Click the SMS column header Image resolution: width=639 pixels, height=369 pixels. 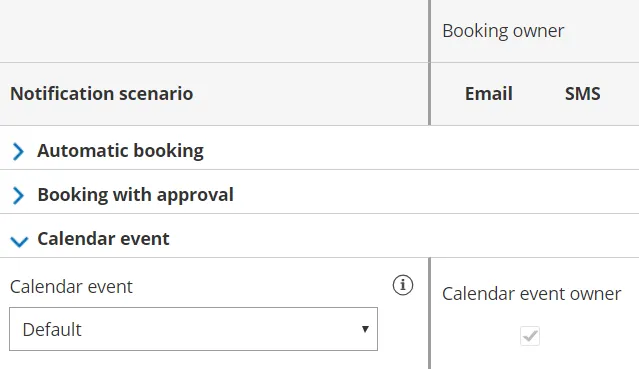point(582,93)
